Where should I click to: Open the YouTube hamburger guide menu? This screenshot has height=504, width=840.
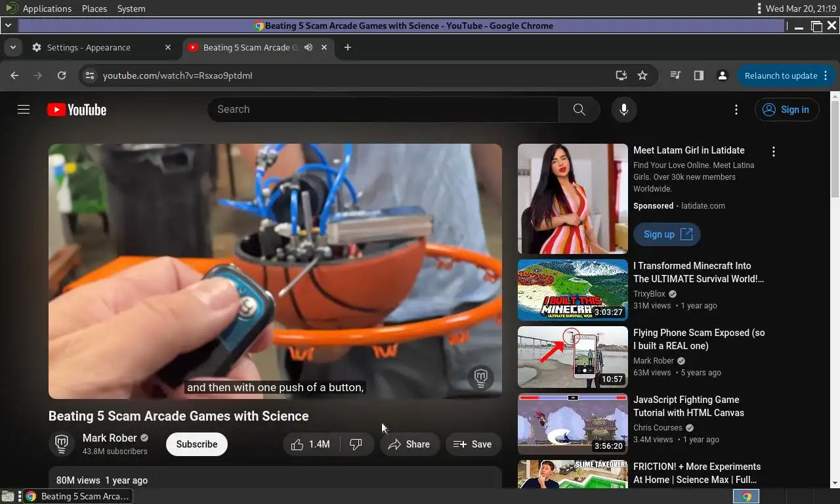24,110
